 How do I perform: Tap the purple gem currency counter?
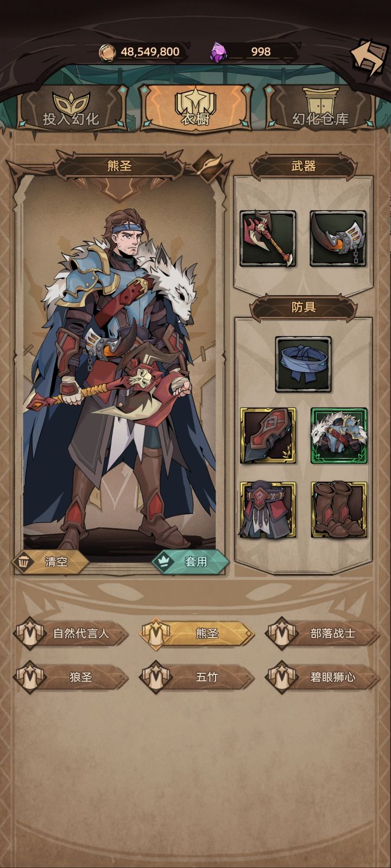pos(253,52)
